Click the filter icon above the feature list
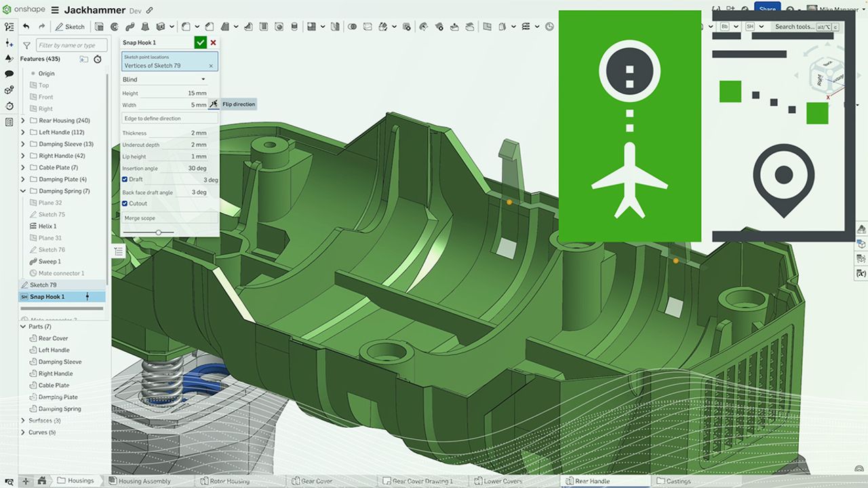The width and height of the screenshot is (868, 488). pyautogui.click(x=26, y=44)
